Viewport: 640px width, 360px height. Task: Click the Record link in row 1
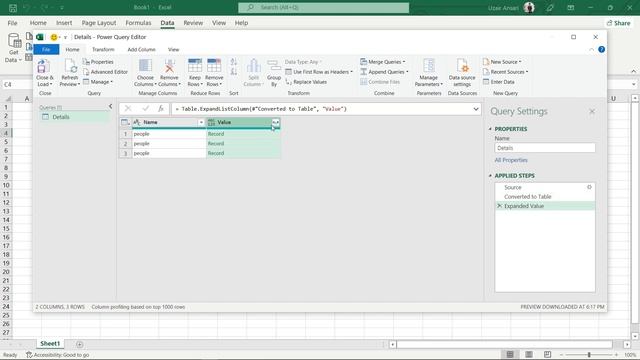216,134
